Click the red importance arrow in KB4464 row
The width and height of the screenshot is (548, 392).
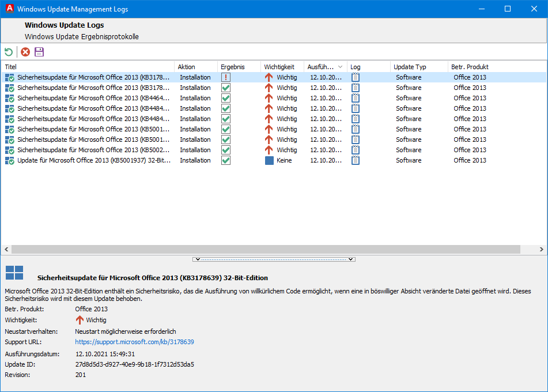(269, 98)
